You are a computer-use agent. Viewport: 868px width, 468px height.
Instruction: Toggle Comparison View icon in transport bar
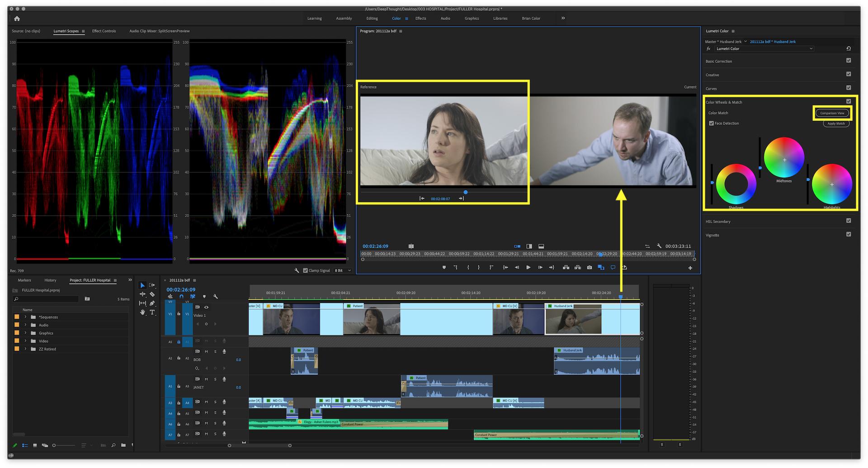[x=601, y=267]
